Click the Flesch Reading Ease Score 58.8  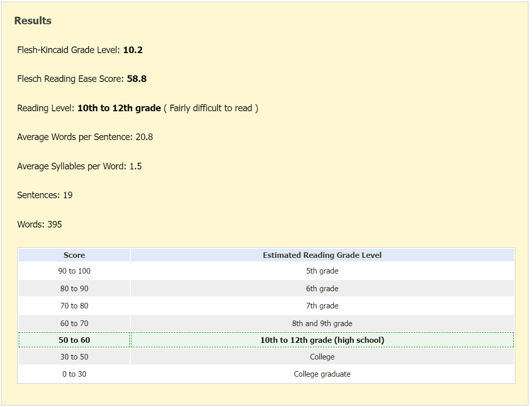click(136, 79)
